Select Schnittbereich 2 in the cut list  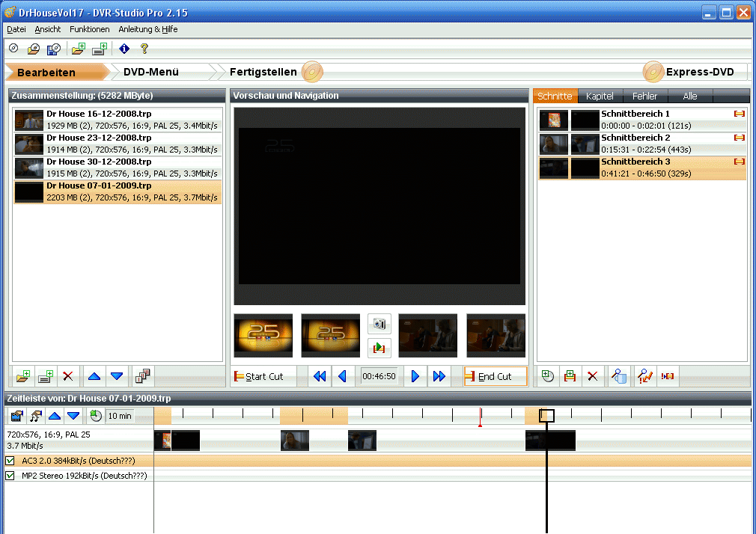click(642, 144)
